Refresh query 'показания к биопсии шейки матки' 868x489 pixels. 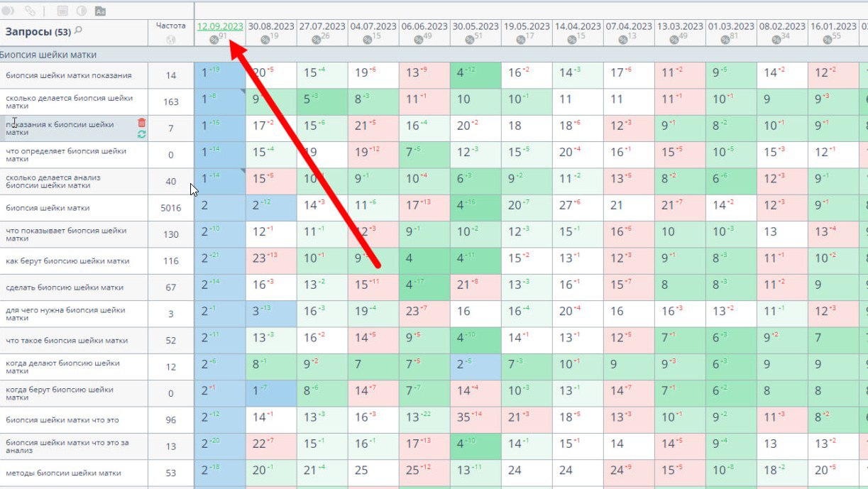tap(142, 133)
